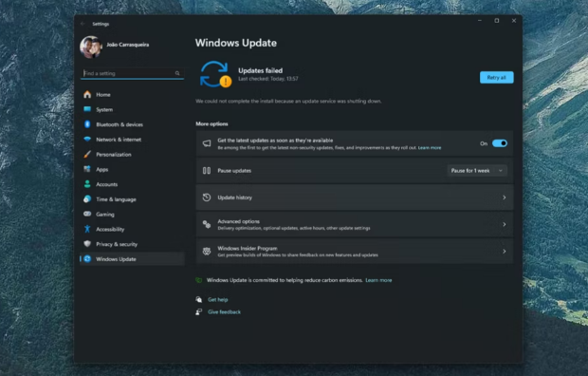Viewport: 588px width, 376px height.
Task: Click the Last checked: Today timestamp
Action: [268, 79]
